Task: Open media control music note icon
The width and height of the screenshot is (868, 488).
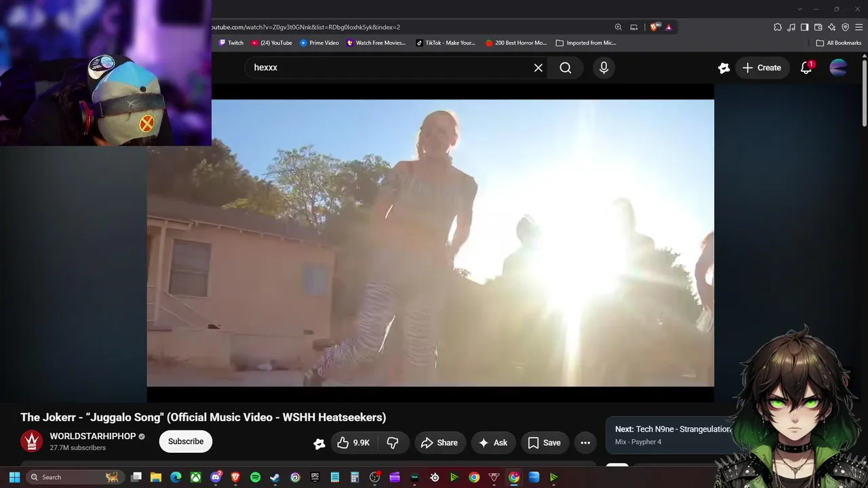Action: click(791, 27)
